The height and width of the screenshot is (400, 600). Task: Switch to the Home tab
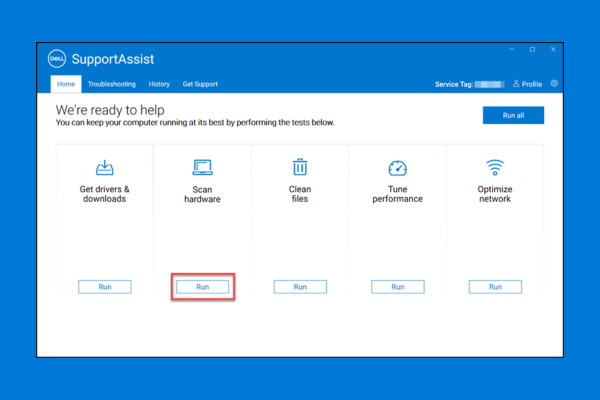pyautogui.click(x=66, y=84)
